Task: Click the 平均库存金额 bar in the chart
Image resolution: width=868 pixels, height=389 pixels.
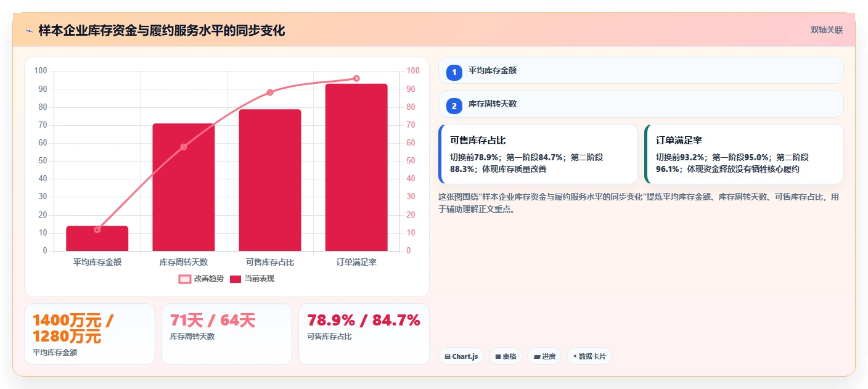Action: click(97, 239)
